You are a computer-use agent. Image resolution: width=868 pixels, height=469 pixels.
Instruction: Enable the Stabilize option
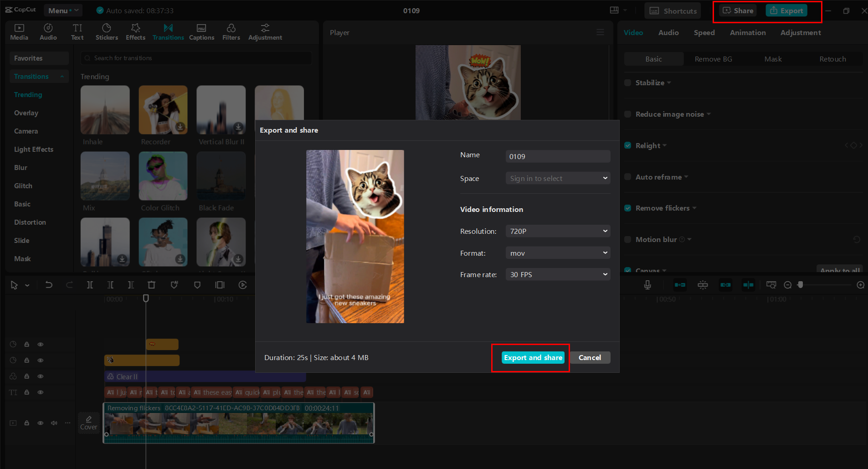[x=627, y=82]
